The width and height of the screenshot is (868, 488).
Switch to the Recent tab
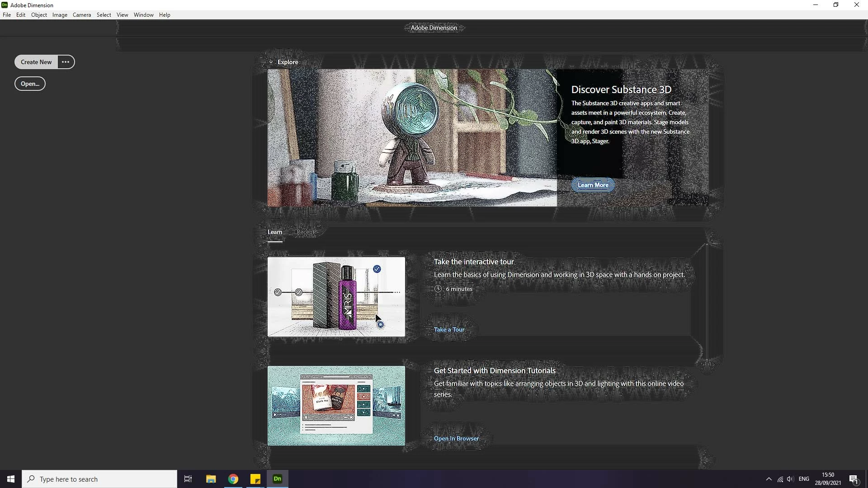[x=306, y=232]
